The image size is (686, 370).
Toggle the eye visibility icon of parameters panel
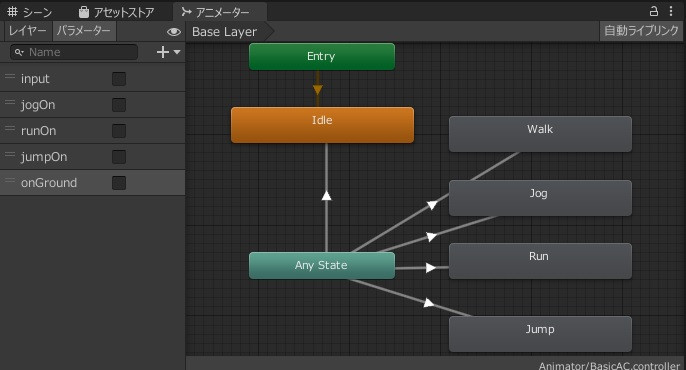[x=174, y=31]
